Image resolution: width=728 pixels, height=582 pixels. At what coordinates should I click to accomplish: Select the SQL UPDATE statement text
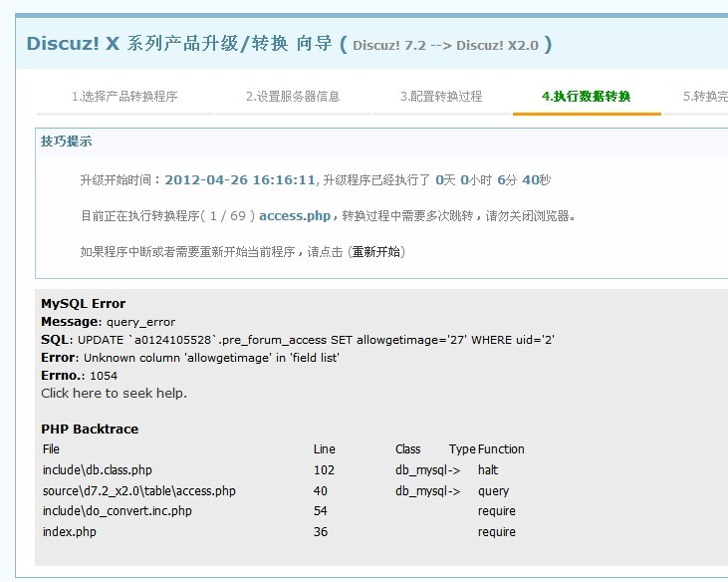[316, 340]
